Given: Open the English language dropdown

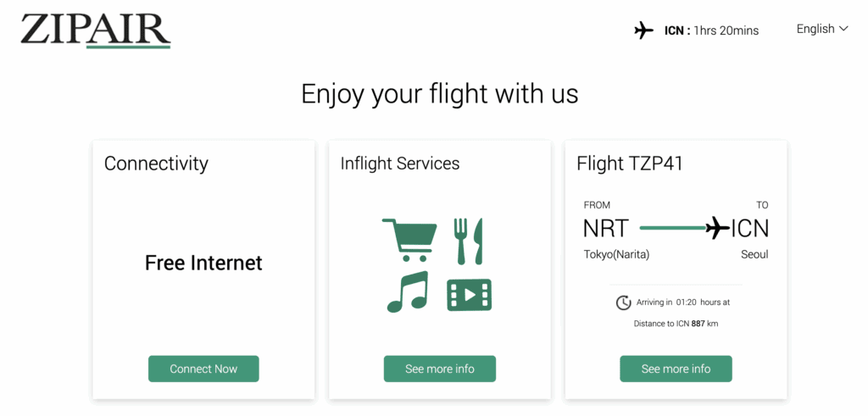Looking at the screenshot, I should tap(815, 29).
